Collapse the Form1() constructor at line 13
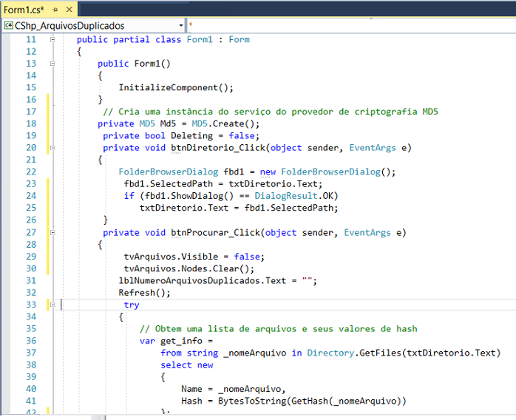Screen dimensions: 516x420 (x=52, y=64)
